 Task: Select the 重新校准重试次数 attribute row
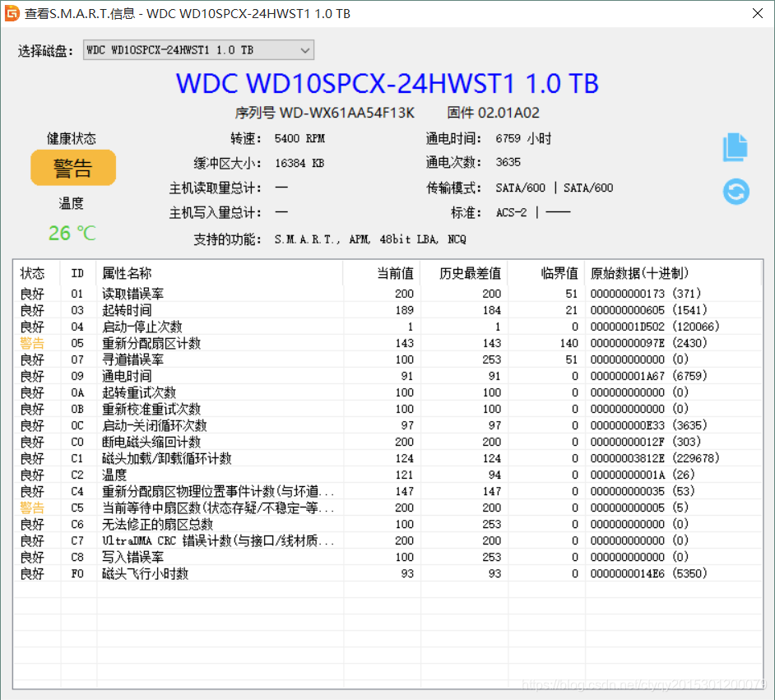click(x=387, y=409)
